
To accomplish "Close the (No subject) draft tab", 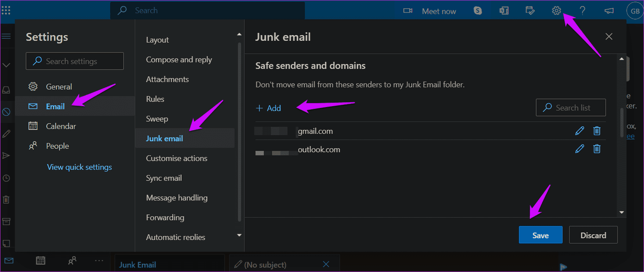I will [x=326, y=264].
